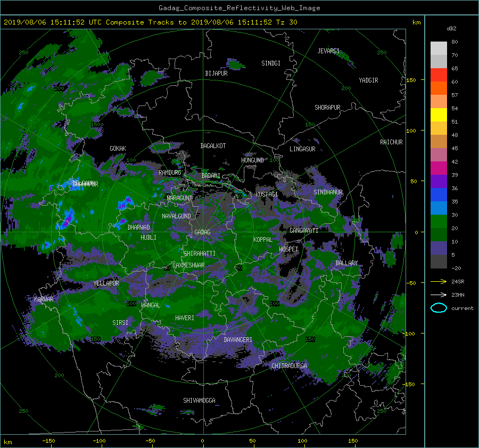The height and width of the screenshot is (448, 479).
Task: Click the KOPPAL city label
Action: [x=263, y=240]
